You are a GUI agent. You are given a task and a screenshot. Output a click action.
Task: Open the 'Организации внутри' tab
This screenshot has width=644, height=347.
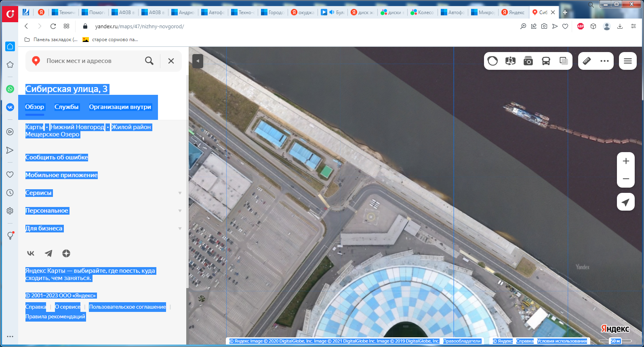[x=120, y=107]
